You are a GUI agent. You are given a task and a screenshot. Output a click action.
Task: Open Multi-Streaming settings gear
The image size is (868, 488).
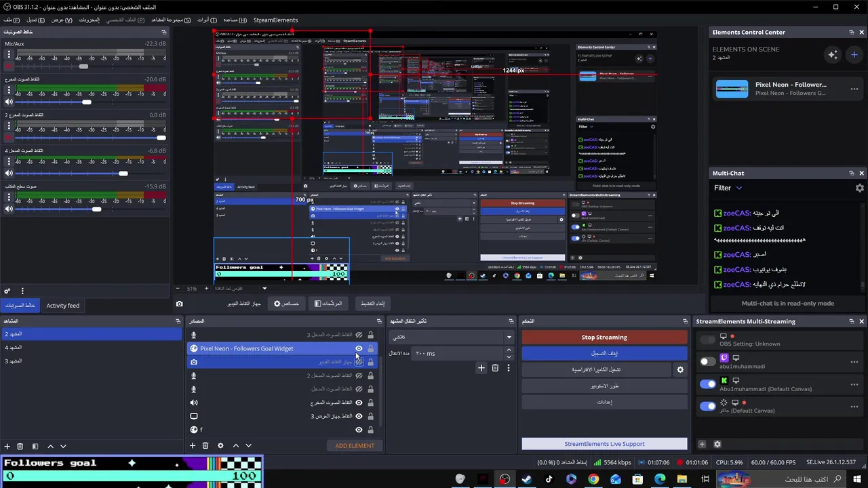(717, 444)
